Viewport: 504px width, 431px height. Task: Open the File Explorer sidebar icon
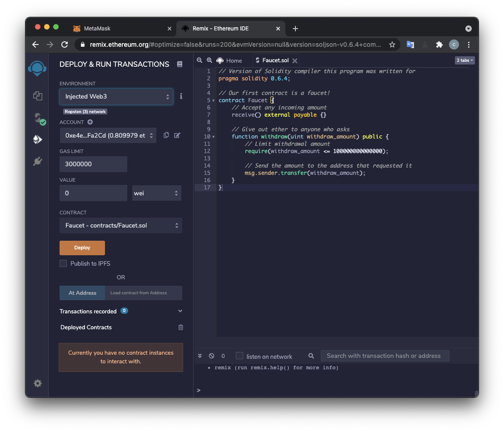[37, 96]
